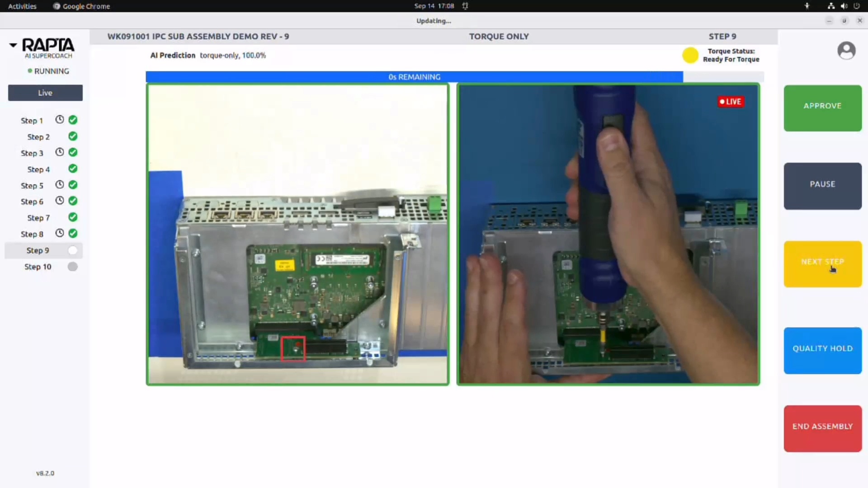Click the 0s REMAINING progress bar
The image size is (868, 488).
[x=414, y=77]
